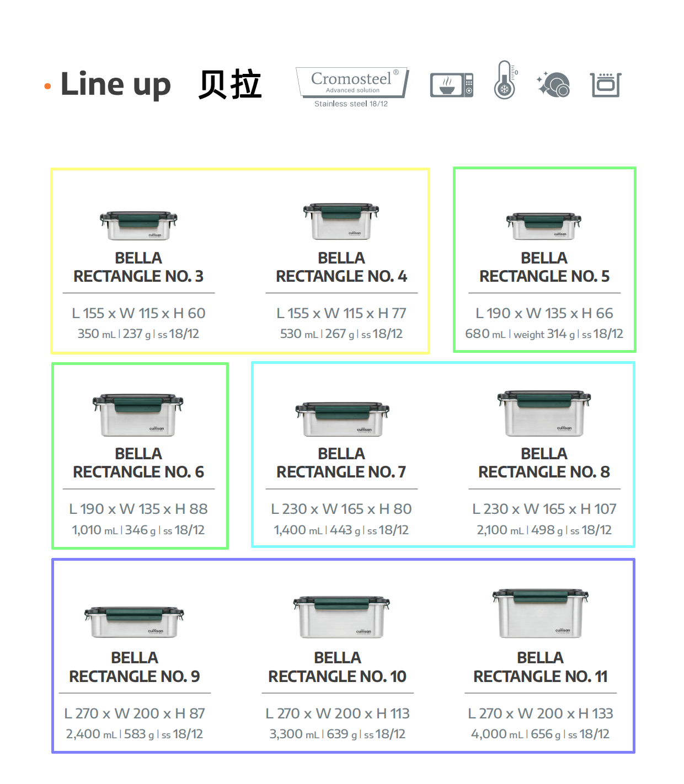The width and height of the screenshot is (684, 784).
Task: Click the orange bullet before Line up
Action: (x=48, y=86)
